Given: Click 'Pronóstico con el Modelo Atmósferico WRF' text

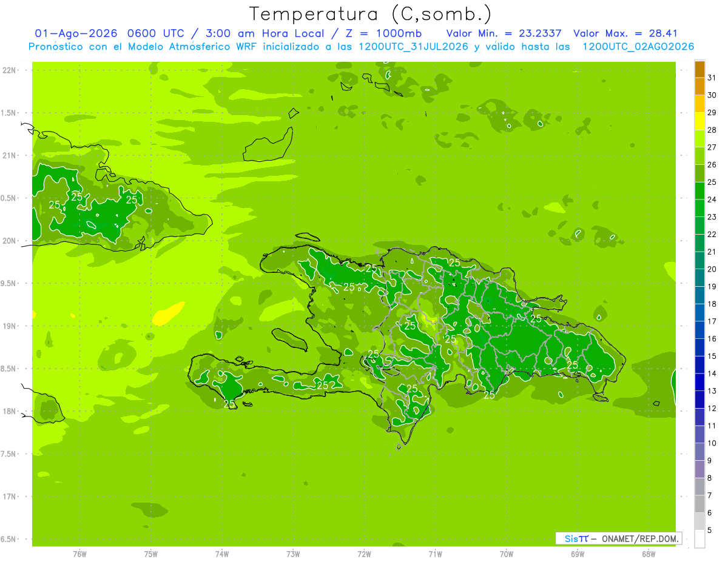Looking at the screenshot, I should pos(143,47).
